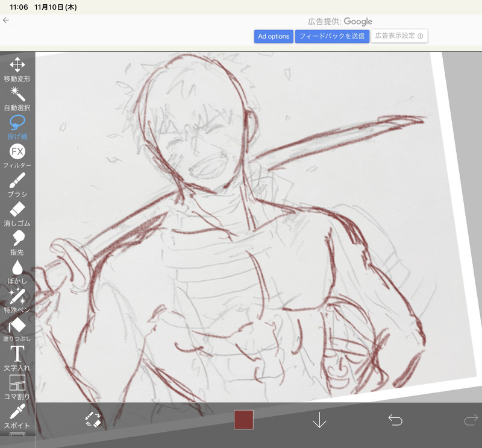The image size is (482, 448).
Task: Select the 塗りつぶし fill bucket tool
Action: click(x=17, y=329)
